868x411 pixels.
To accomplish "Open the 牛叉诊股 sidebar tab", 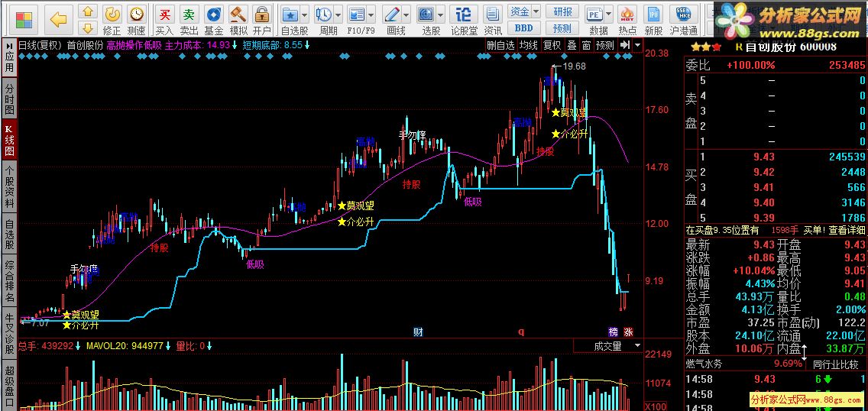I will [x=9, y=333].
